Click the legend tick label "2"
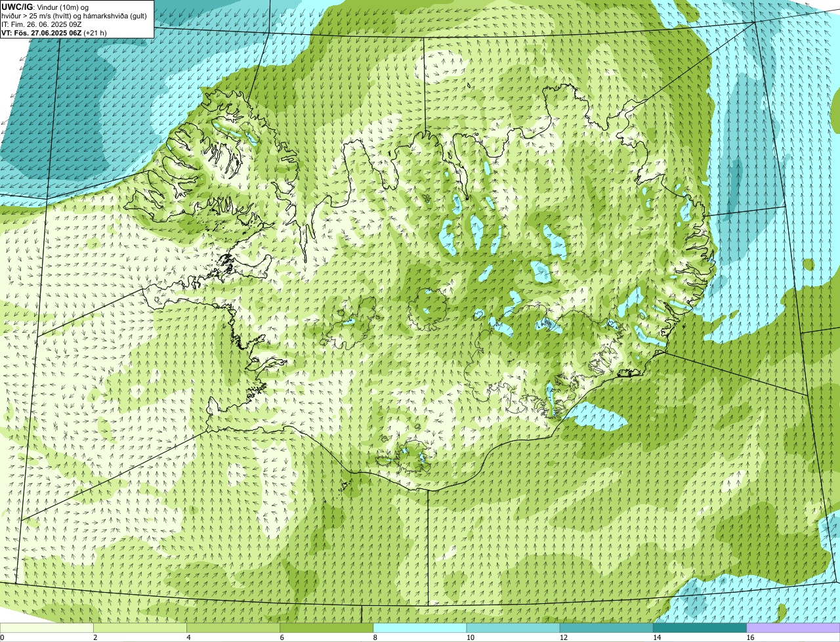This screenshot has height=642, width=840. coord(95,637)
